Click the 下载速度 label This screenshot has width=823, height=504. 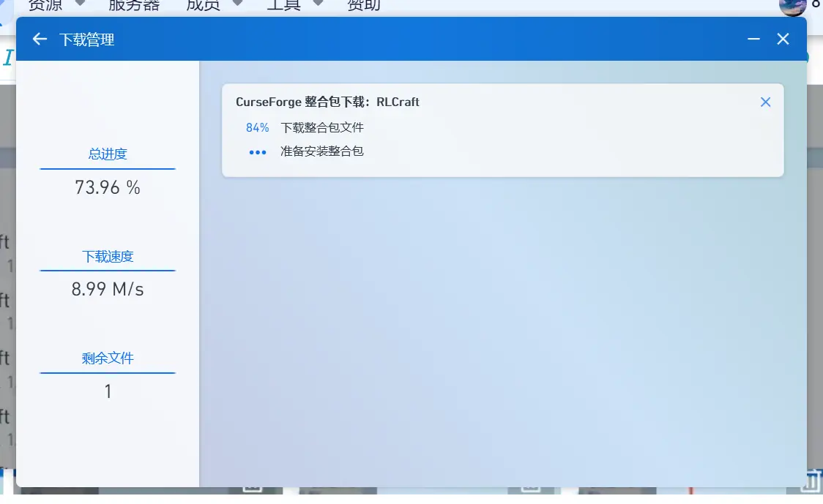[107, 256]
